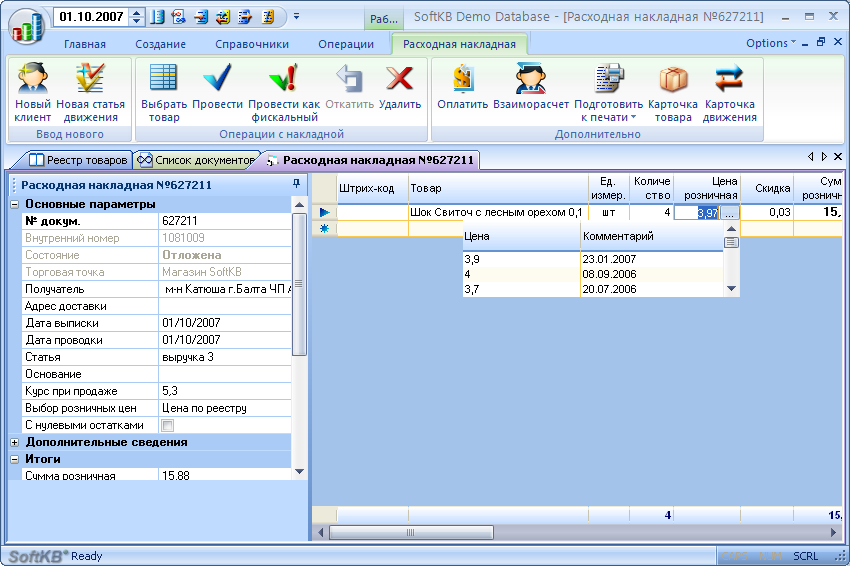The image size is (850, 566).
Task: Pin the Расходная накладная properties panel
Action: [x=296, y=184]
